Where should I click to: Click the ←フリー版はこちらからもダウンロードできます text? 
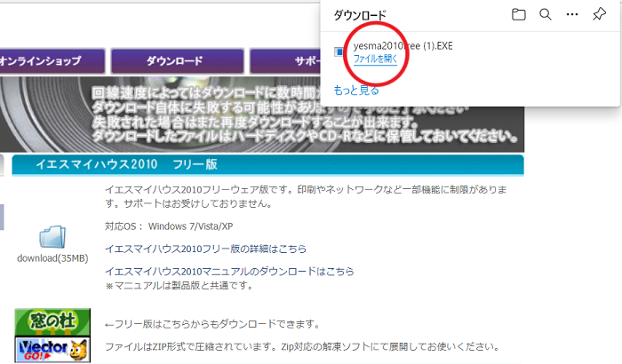pyautogui.click(x=213, y=324)
